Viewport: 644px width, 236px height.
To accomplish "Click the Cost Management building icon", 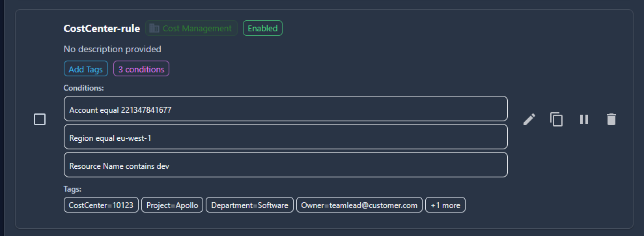I will pyautogui.click(x=154, y=29).
